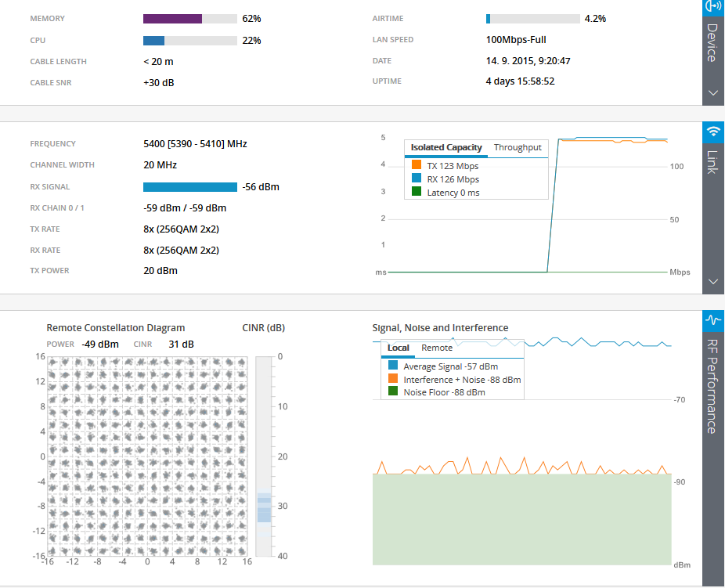The width and height of the screenshot is (725, 588).
Task: Toggle the blue RX 126 Mbps legend swatch
Action: pyautogui.click(x=417, y=179)
